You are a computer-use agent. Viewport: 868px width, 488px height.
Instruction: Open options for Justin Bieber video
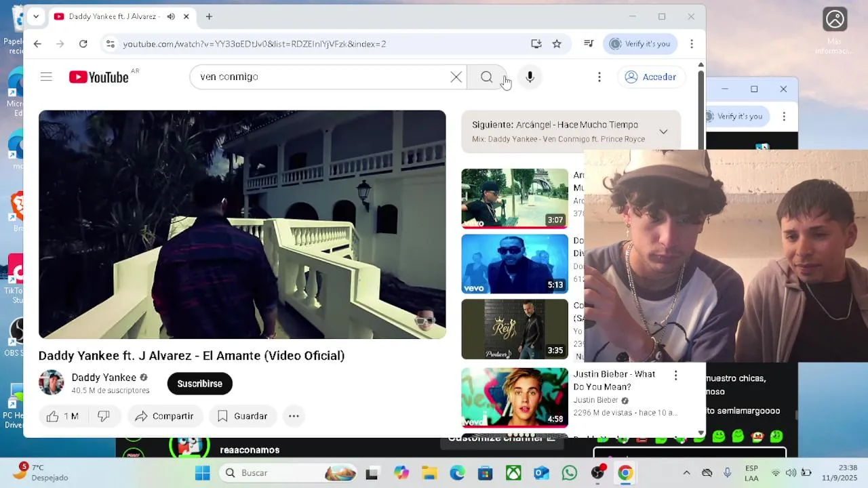pos(675,375)
